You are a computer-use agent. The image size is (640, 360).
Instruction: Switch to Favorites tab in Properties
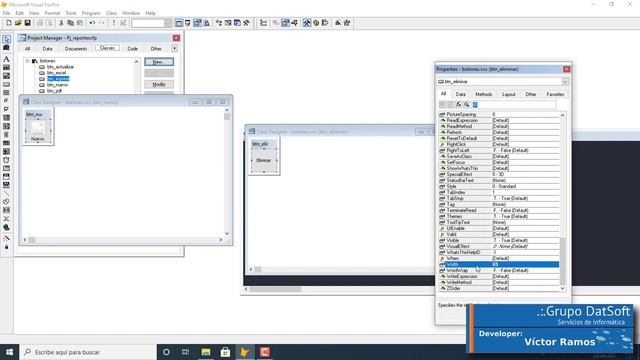pyautogui.click(x=555, y=94)
